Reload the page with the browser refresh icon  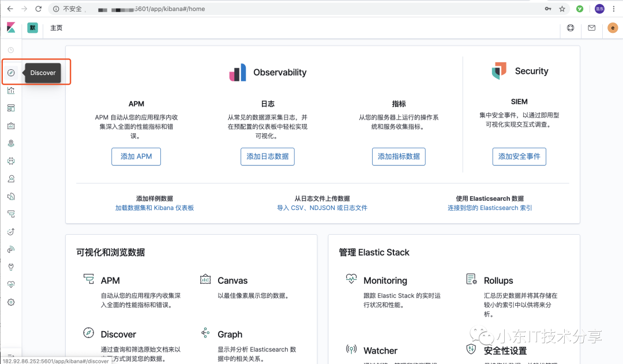pyautogui.click(x=38, y=9)
